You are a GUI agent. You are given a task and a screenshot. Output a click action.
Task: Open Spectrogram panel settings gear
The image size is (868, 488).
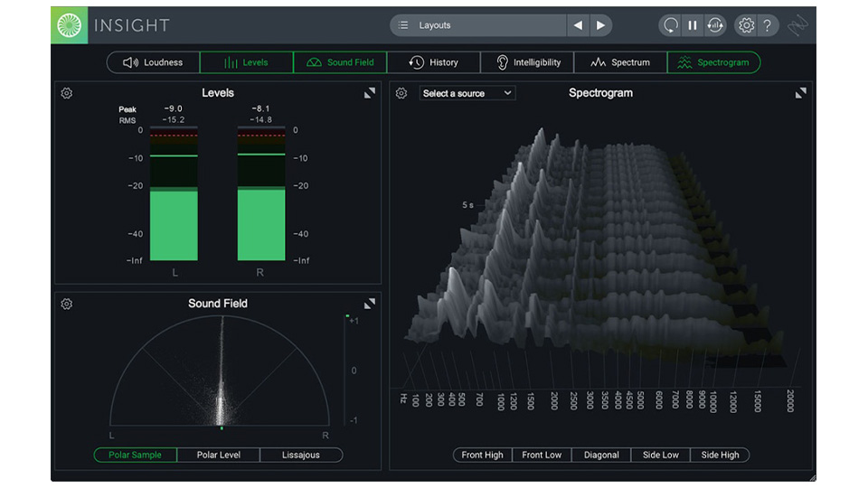[401, 93]
